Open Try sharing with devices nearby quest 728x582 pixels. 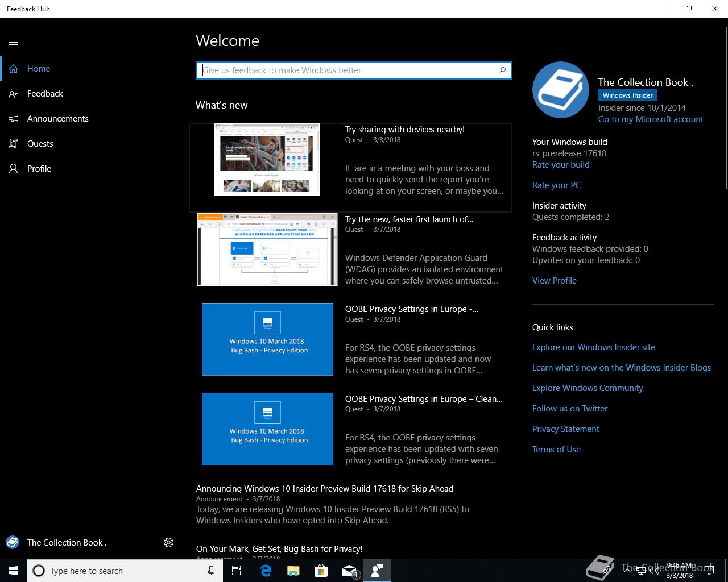tap(405, 130)
